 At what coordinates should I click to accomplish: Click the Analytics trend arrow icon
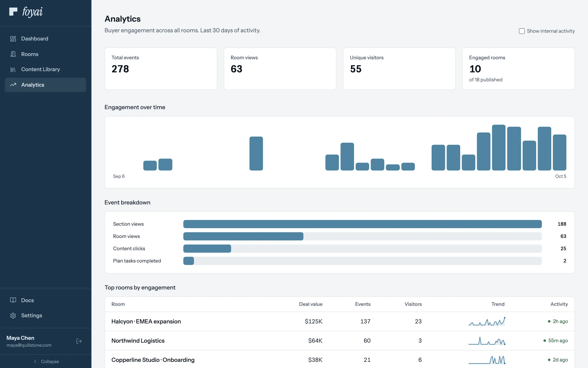tap(13, 85)
